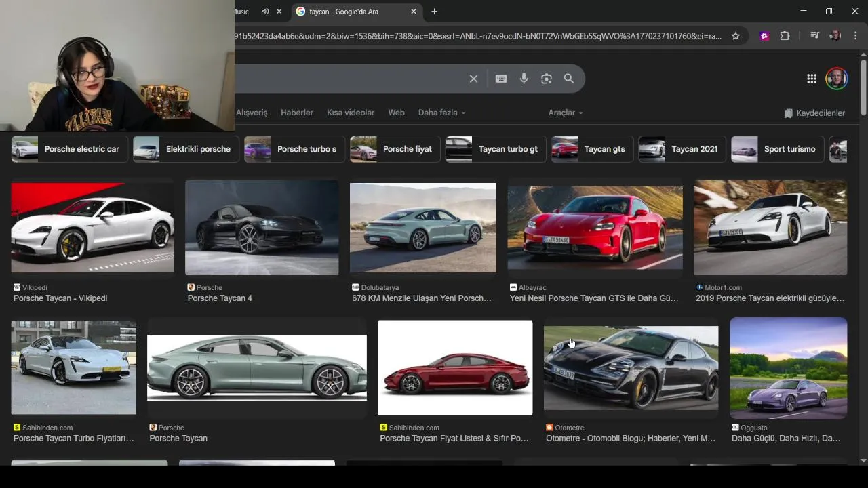Open the Kısa videolar search tab
Image resolution: width=868 pixels, height=488 pixels.
[351, 113]
